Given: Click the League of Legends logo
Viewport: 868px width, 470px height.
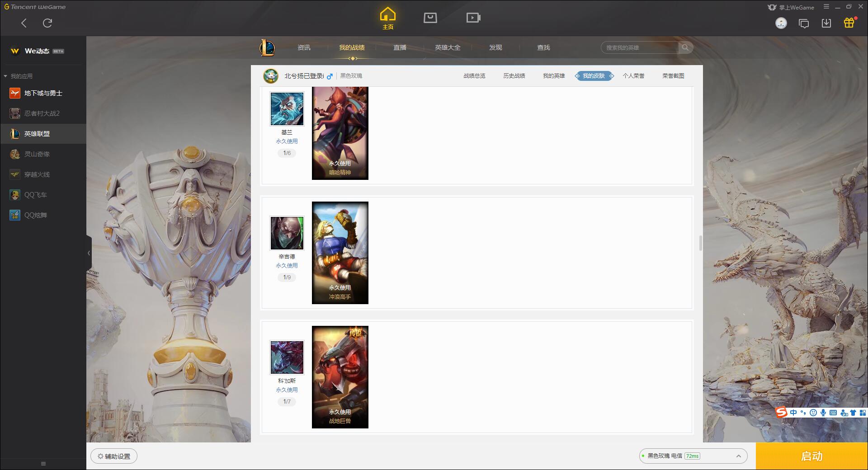Looking at the screenshot, I should click(267, 47).
